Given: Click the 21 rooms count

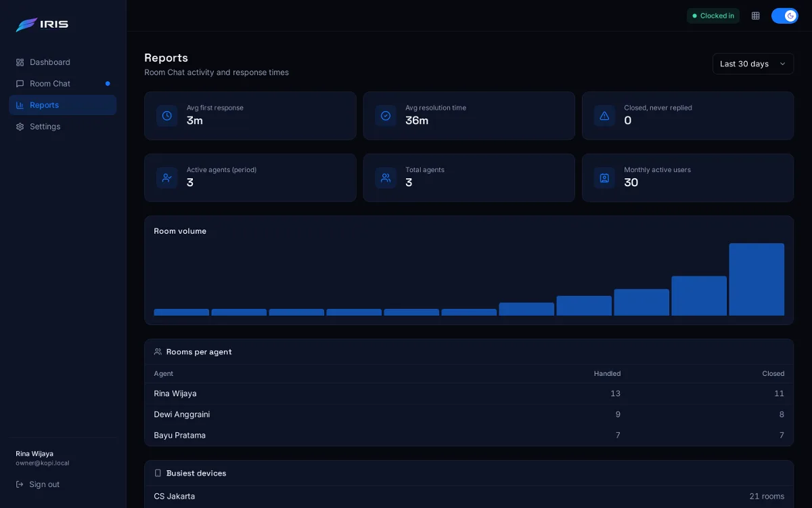Looking at the screenshot, I should coord(767,496).
